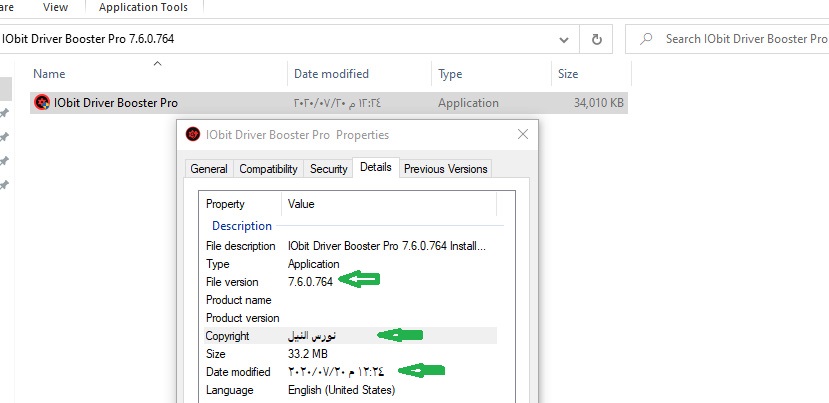The image size is (829, 403).
Task: Refresh the folder using the address bar button
Action: 597,39
